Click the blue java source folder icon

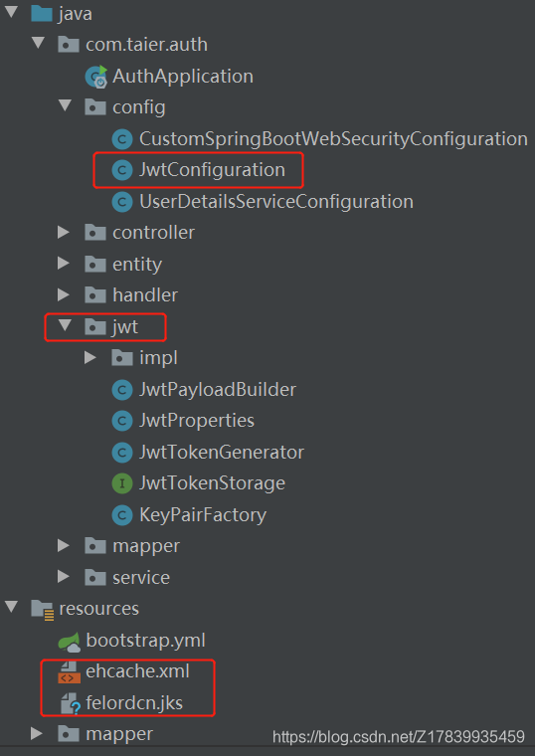42,14
